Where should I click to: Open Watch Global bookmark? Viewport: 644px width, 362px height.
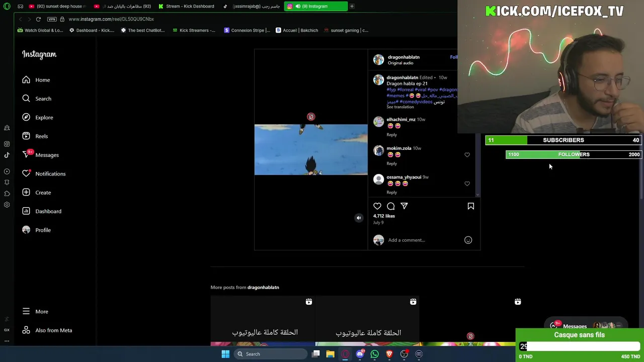[40, 30]
